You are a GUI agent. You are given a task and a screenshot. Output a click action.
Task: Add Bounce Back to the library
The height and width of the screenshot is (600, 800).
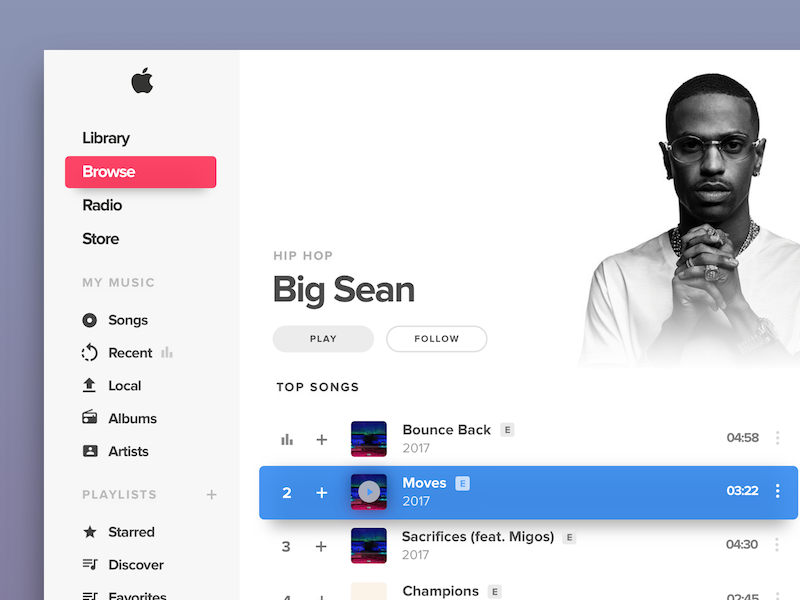(321, 439)
